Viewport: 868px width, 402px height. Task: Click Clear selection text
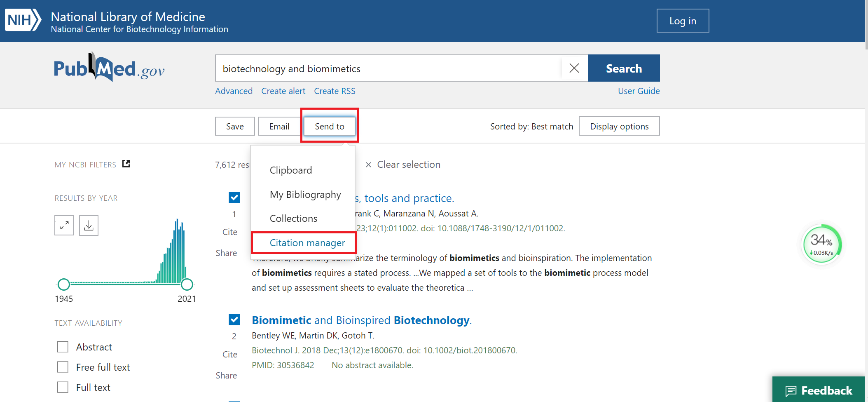[x=409, y=165]
